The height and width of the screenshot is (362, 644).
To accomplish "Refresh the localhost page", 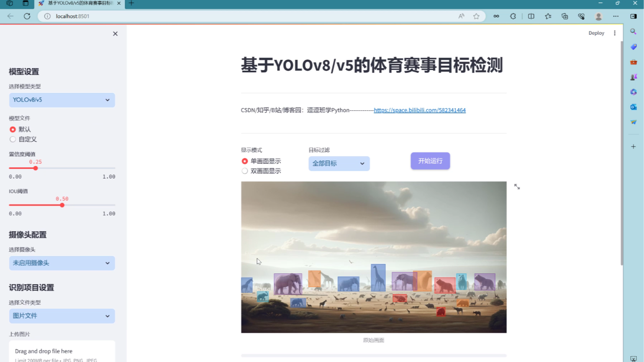I will point(27,16).
